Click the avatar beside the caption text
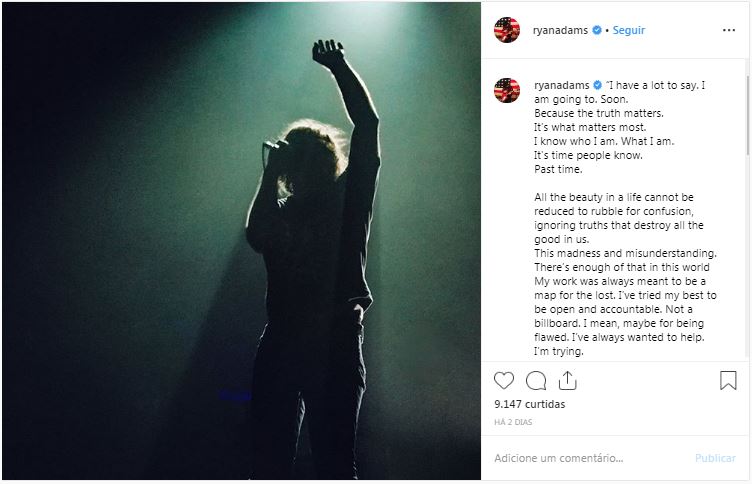Screen dimensions: 752x484 coord(507,90)
